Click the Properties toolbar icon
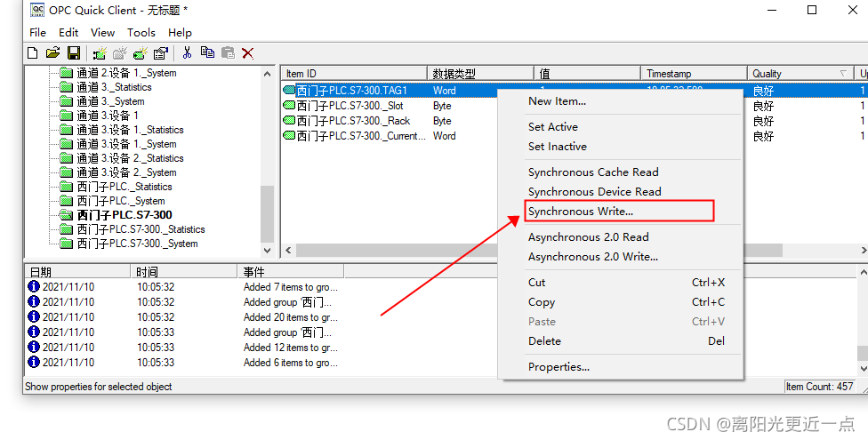Screen dimensions: 868x440 (161, 53)
